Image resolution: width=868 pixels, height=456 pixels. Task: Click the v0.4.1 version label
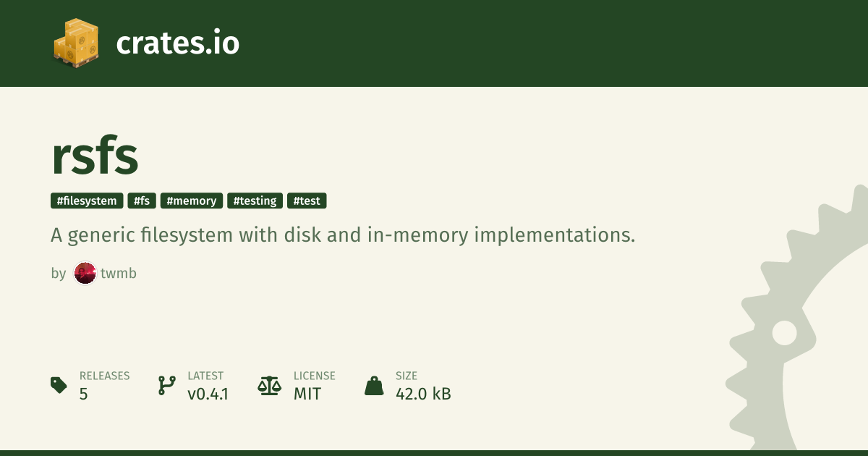pyautogui.click(x=208, y=394)
